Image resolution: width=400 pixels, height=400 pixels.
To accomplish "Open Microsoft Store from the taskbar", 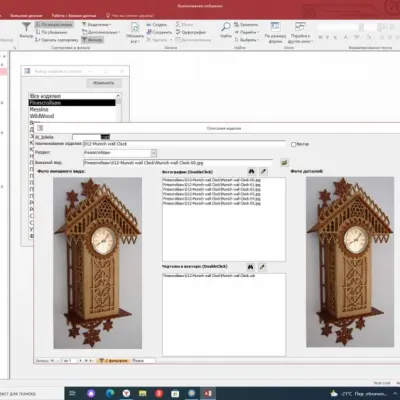I will [175, 393].
